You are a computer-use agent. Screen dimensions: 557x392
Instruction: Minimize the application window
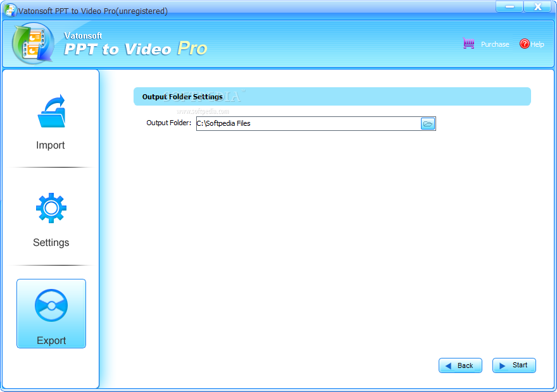[510, 6]
